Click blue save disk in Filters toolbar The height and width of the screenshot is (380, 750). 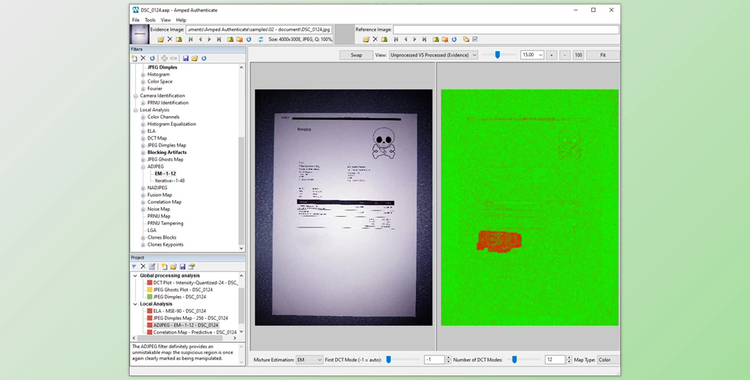point(186,58)
